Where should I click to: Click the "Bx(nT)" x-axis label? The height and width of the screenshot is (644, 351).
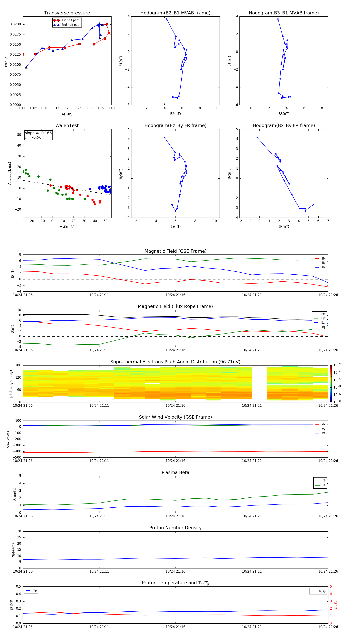pos(284,227)
